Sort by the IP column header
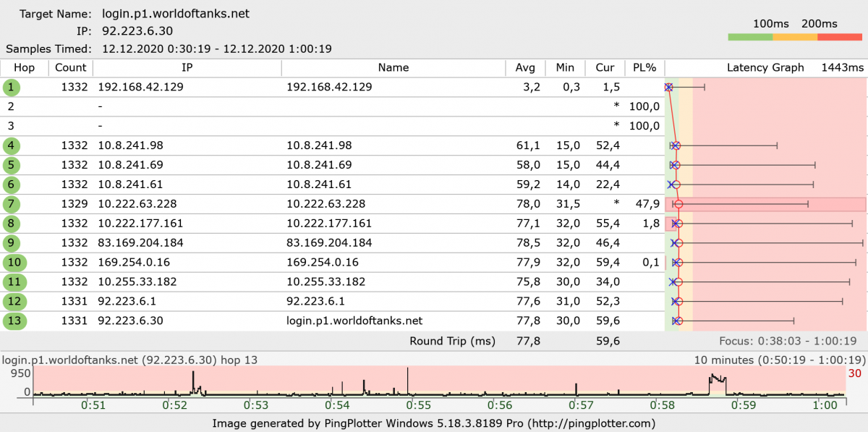The height and width of the screenshot is (432, 868). (x=187, y=68)
